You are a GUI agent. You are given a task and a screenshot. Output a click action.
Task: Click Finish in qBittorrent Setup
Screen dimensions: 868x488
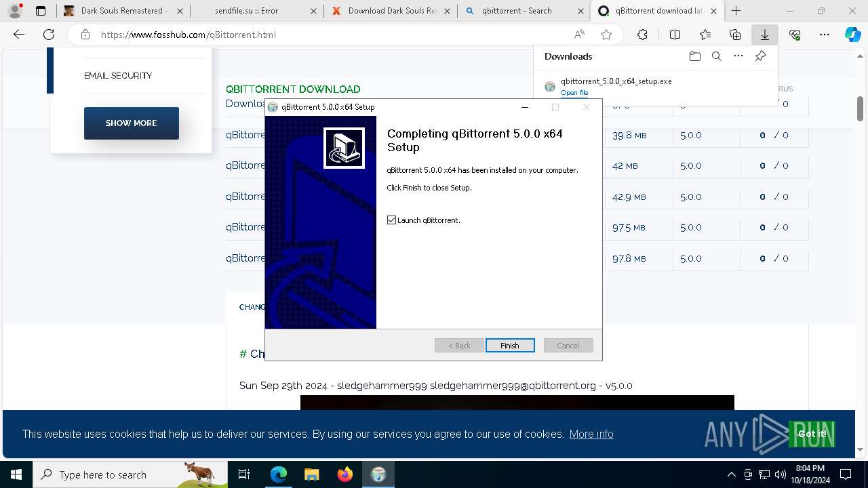click(x=510, y=346)
